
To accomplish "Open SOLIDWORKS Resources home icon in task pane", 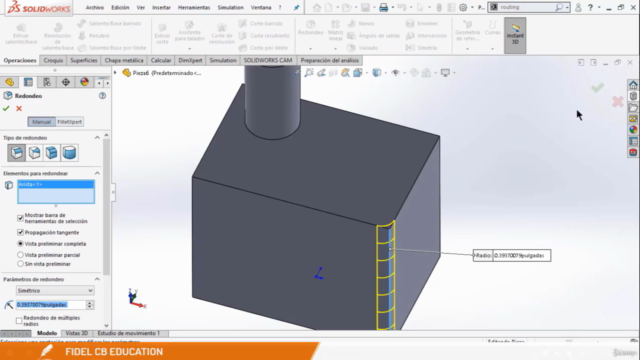I will tap(633, 85).
